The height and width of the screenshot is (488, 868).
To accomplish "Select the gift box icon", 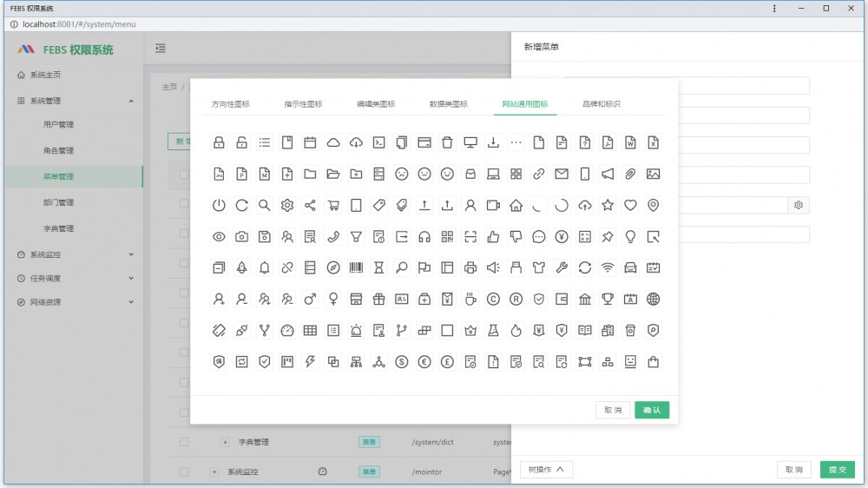I will click(378, 299).
